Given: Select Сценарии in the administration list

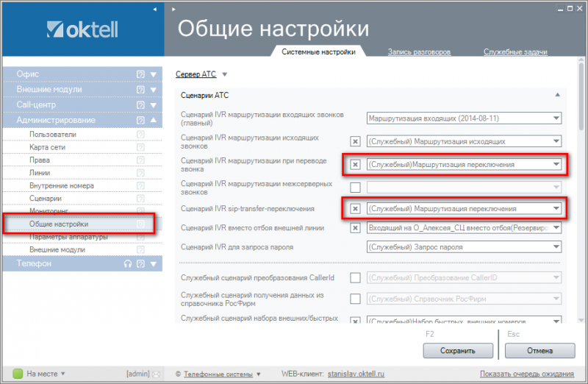Looking at the screenshot, I should (x=46, y=199).
